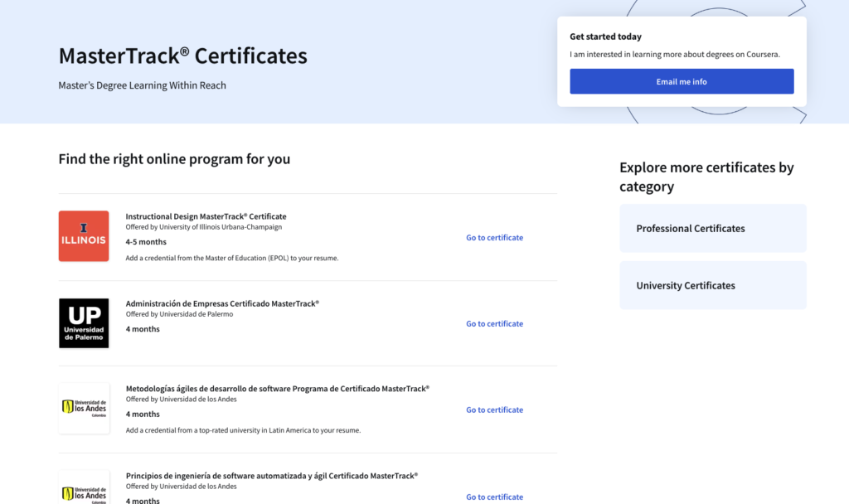Click Universidad de los Andes logo for Principios de ingeniería
Screen dimensions: 849x504
[84, 487]
